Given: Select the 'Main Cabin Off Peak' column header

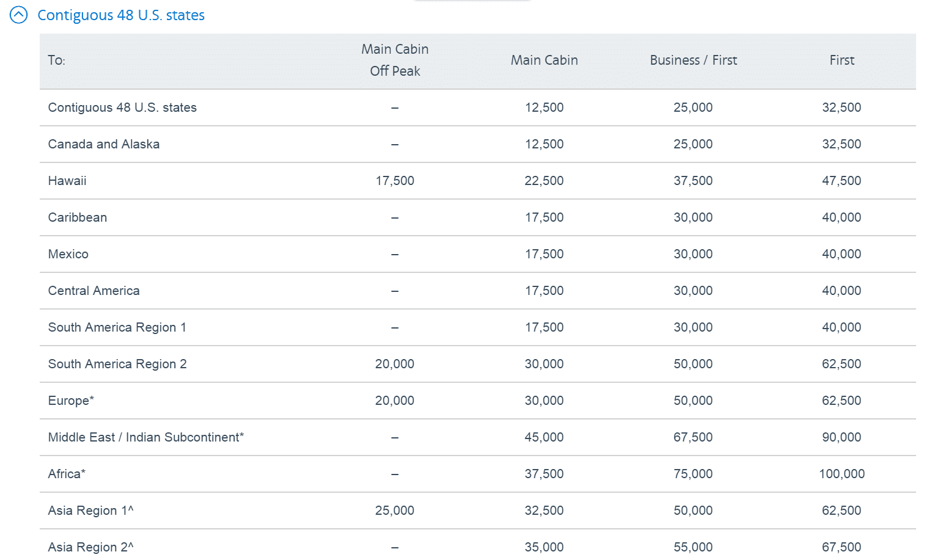Looking at the screenshot, I should (x=395, y=60).
